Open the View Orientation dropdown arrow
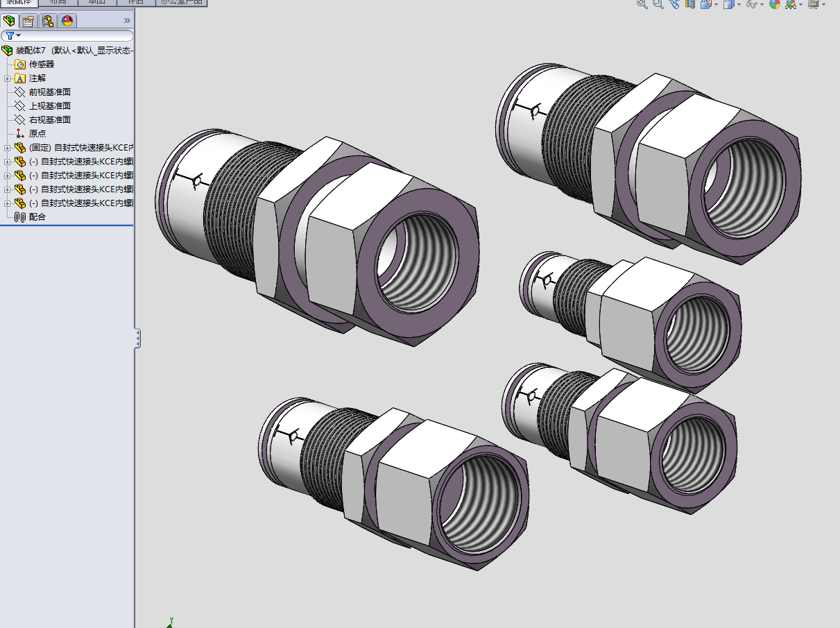This screenshot has height=628, width=840. pyautogui.click(x=716, y=5)
